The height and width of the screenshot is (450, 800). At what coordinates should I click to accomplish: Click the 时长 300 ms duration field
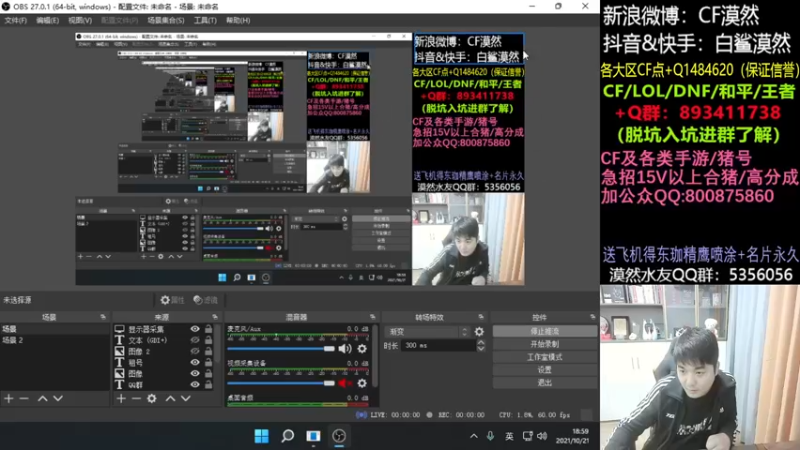pyautogui.click(x=439, y=346)
